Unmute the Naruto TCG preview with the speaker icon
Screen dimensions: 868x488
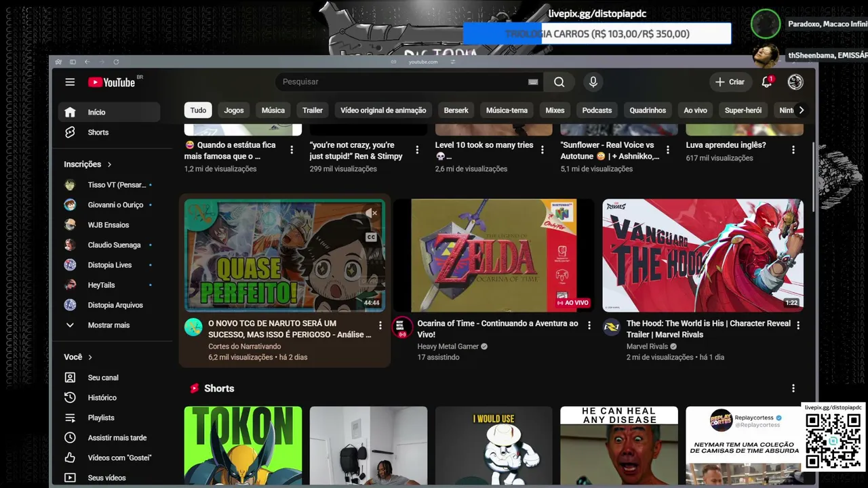click(x=371, y=213)
